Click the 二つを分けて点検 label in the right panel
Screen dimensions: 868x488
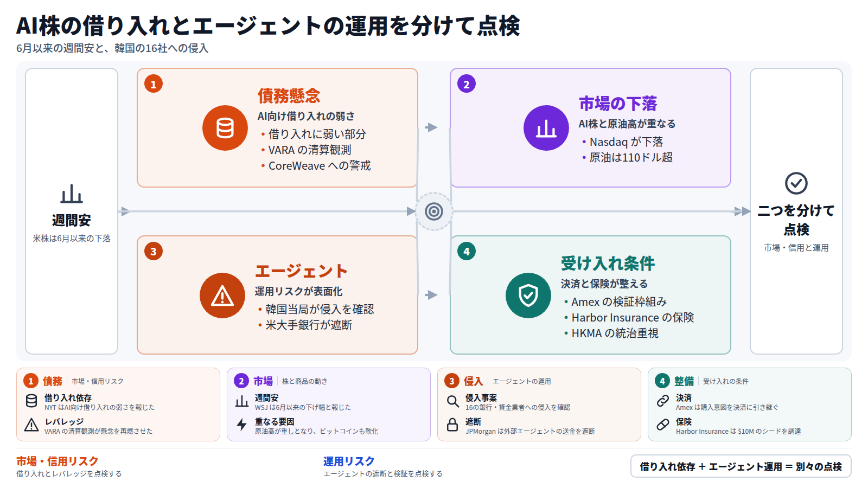coord(796,220)
